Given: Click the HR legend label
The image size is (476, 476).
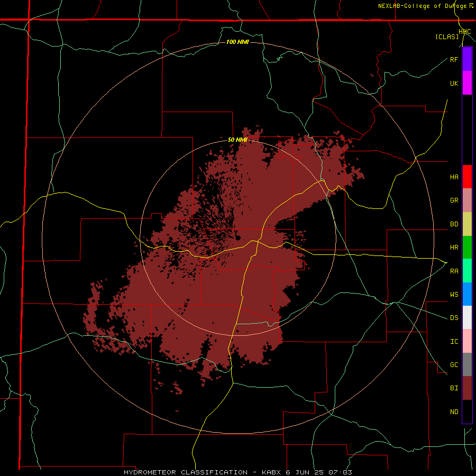Looking at the screenshot, I should pyautogui.click(x=454, y=248).
